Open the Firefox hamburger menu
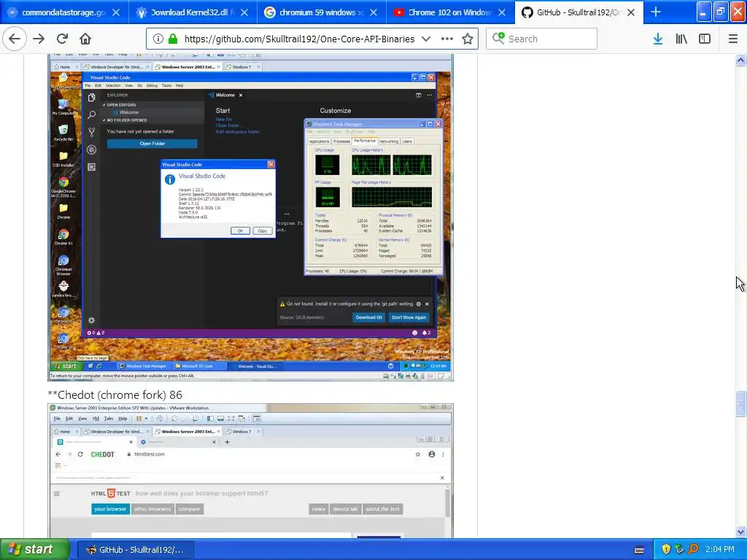This screenshot has width=747, height=560. pyautogui.click(x=733, y=39)
